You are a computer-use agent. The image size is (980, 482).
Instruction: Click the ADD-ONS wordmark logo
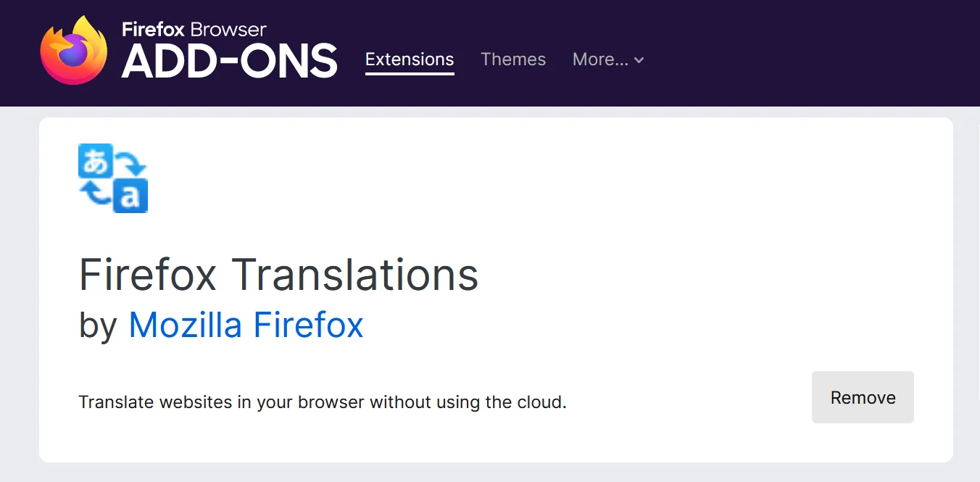tap(229, 62)
